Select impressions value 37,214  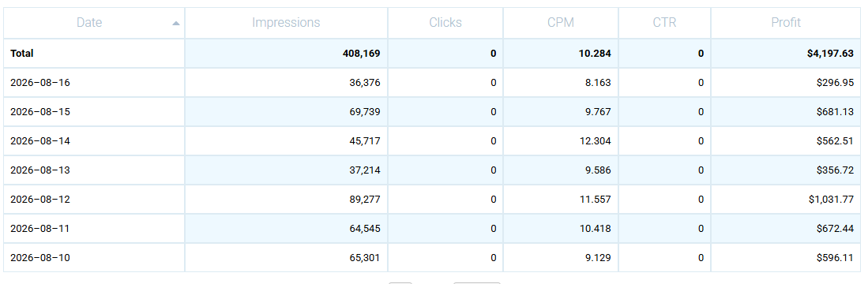point(365,170)
